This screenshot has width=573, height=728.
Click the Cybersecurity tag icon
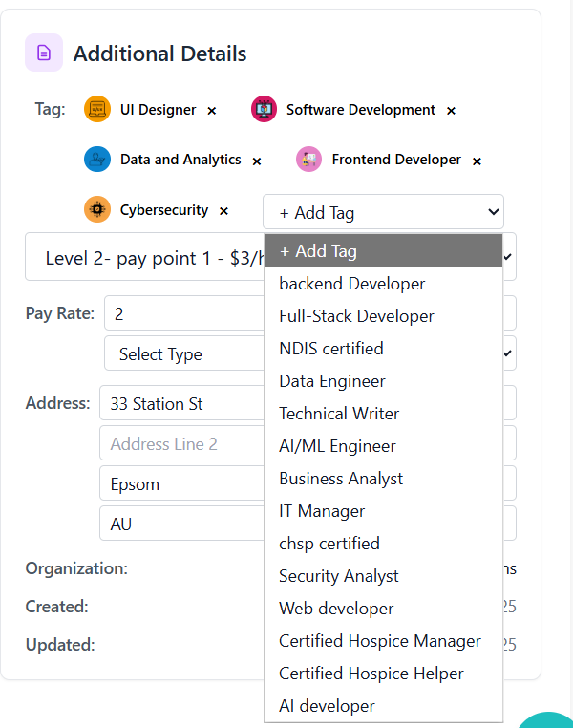tap(97, 210)
